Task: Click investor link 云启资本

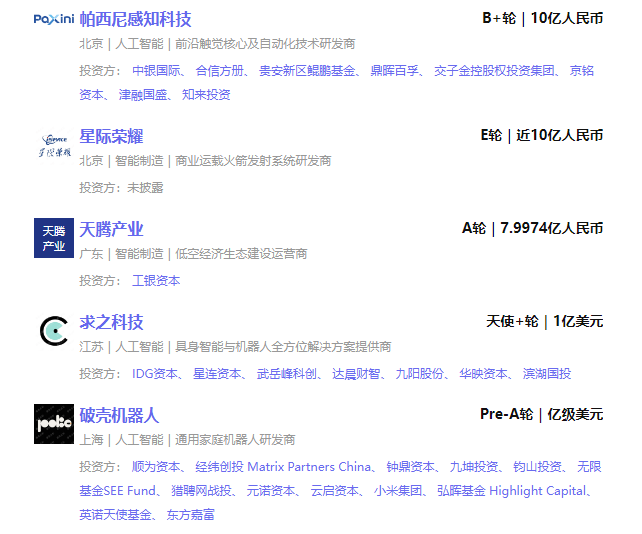Action: pos(335,491)
